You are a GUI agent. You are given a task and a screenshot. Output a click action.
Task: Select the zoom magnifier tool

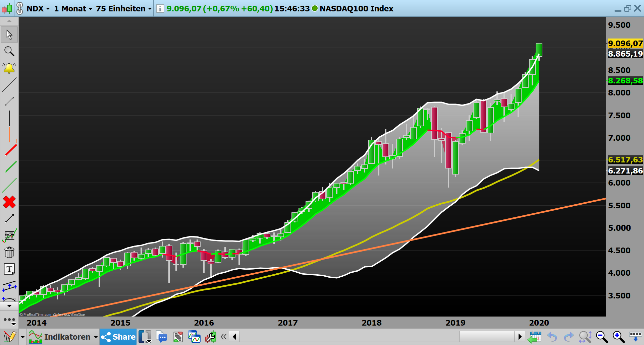[x=9, y=51]
